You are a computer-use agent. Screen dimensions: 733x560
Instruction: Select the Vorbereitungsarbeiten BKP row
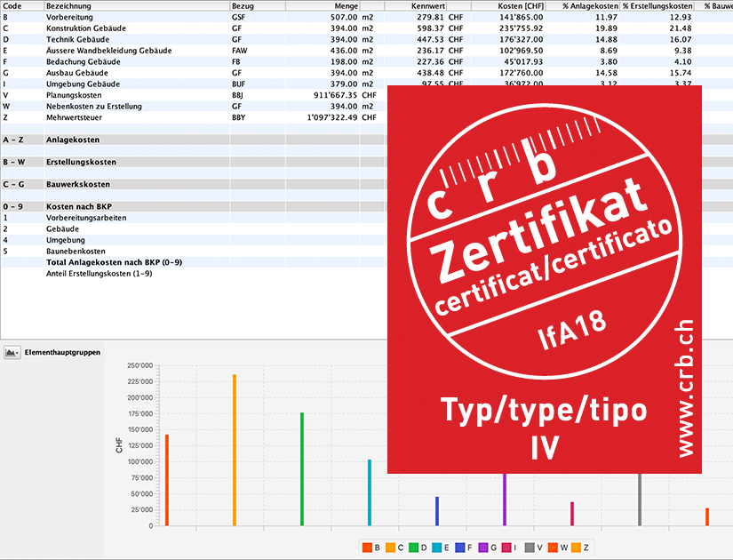click(194, 218)
